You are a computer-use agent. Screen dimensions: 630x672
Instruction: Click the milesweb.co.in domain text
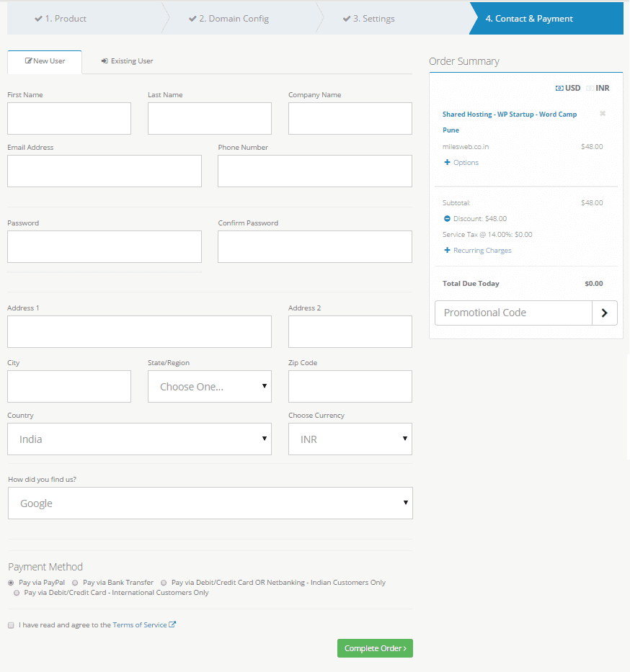[x=466, y=146]
